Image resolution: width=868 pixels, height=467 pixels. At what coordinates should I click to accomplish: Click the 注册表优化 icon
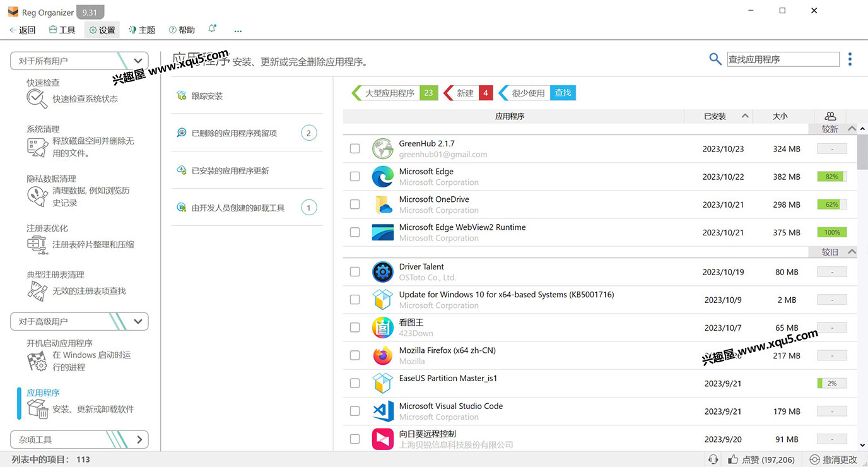[37, 245]
